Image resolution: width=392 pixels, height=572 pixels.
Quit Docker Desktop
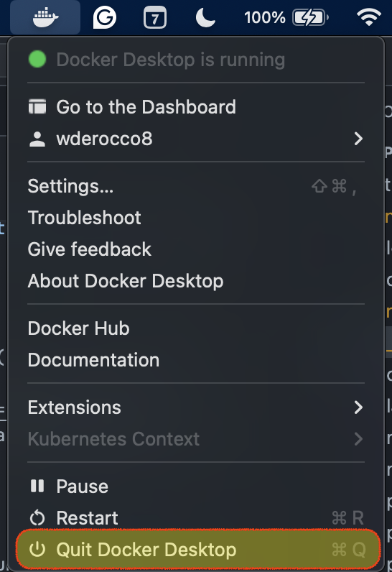click(198, 550)
